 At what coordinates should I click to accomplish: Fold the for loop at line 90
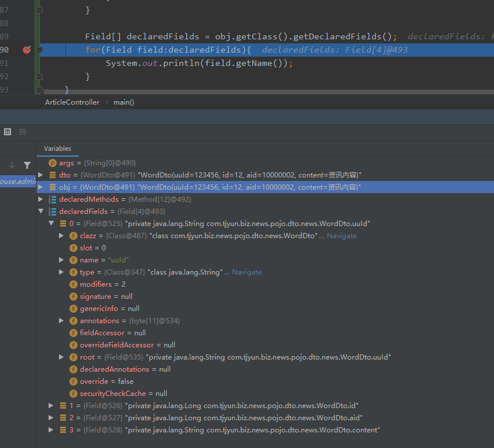tap(40, 50)
